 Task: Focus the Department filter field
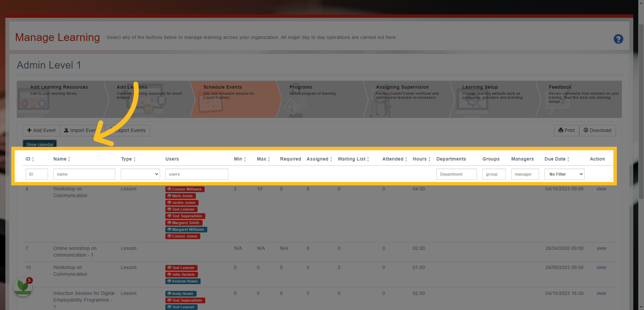point(457,174)
